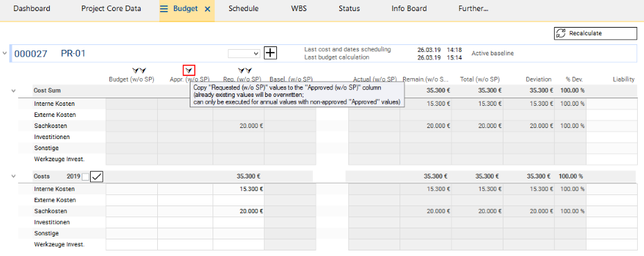Click Sachkosten under Costs 2019
The width and height of the screenshot is (644, 256).
(x=51, y=211)
